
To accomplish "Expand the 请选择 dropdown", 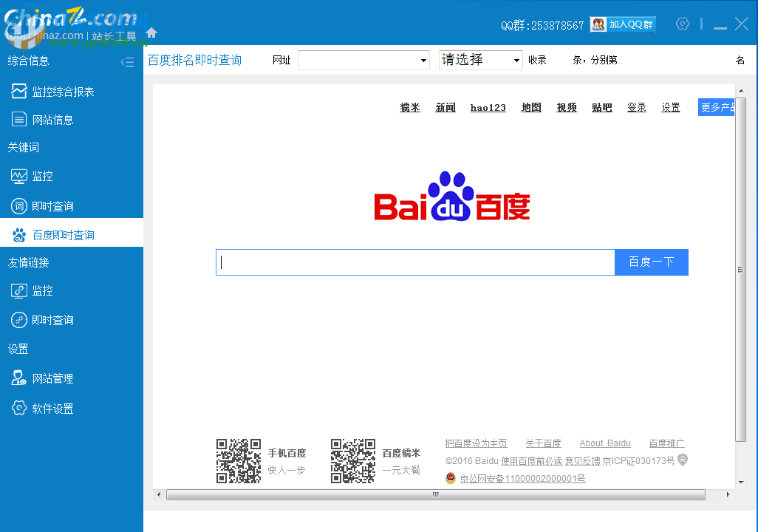I will point(516,60).
